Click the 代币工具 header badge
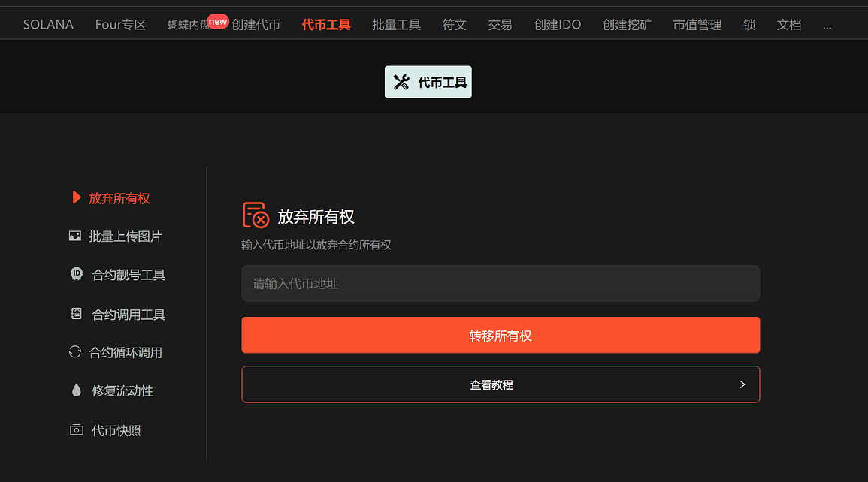The image size is (868, 482). pos(428,82)
